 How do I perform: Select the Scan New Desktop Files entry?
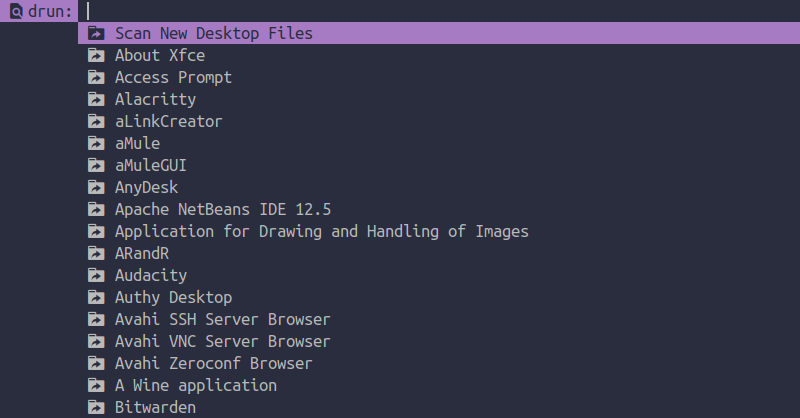[439, 33]
